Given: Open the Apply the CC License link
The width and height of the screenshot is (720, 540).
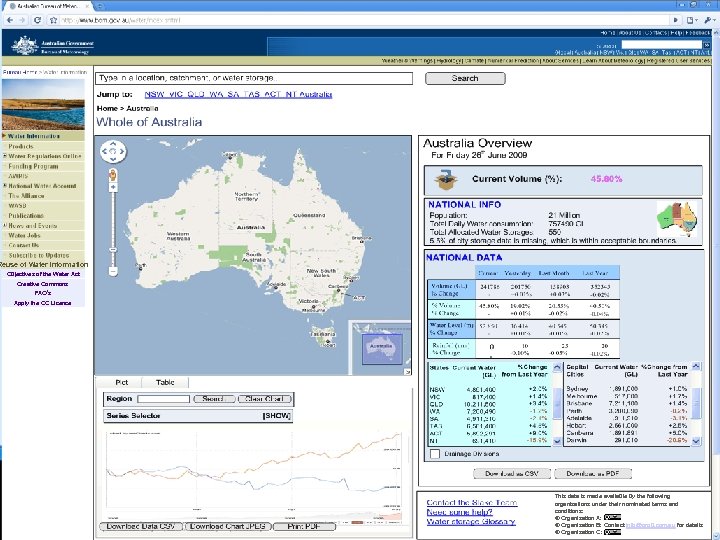Looking at the screenshot, I should pos(42,303).
